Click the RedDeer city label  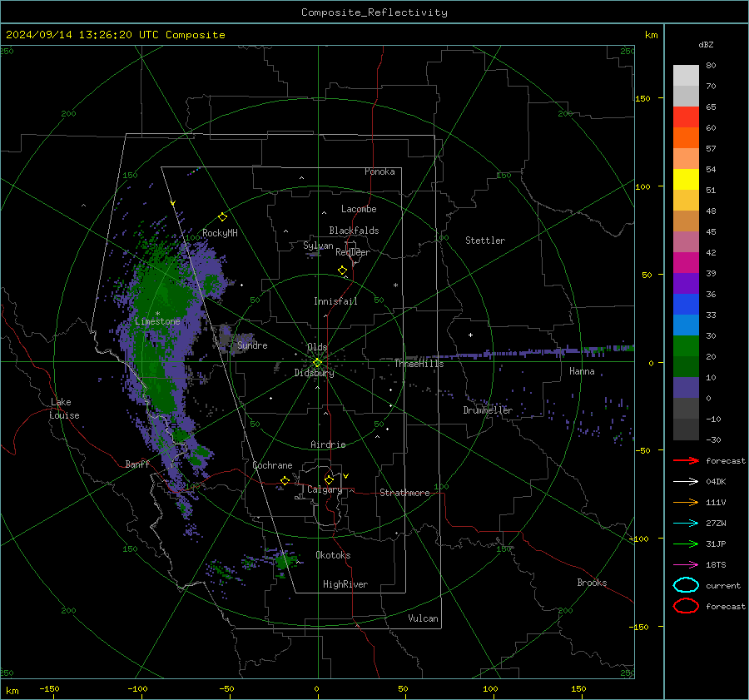353,252
